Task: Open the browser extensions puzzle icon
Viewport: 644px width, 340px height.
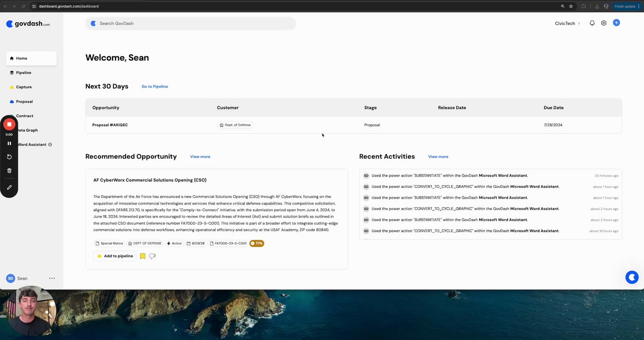Action: pos(584,6)
